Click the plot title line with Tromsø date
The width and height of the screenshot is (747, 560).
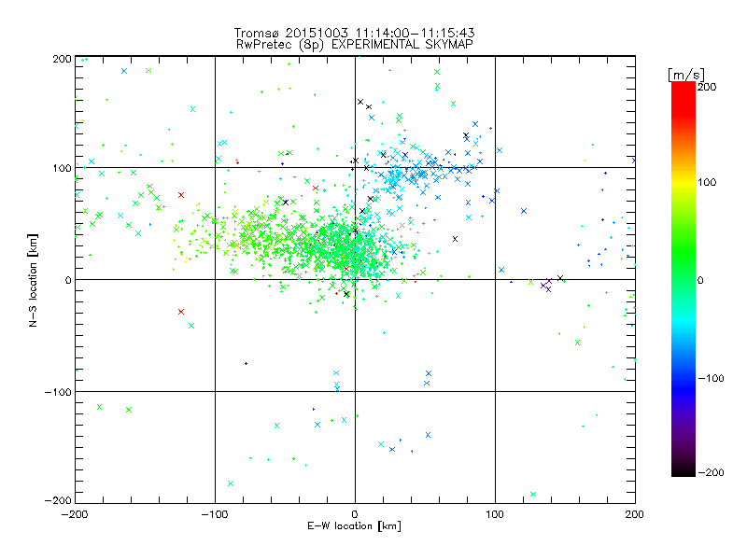354,33
